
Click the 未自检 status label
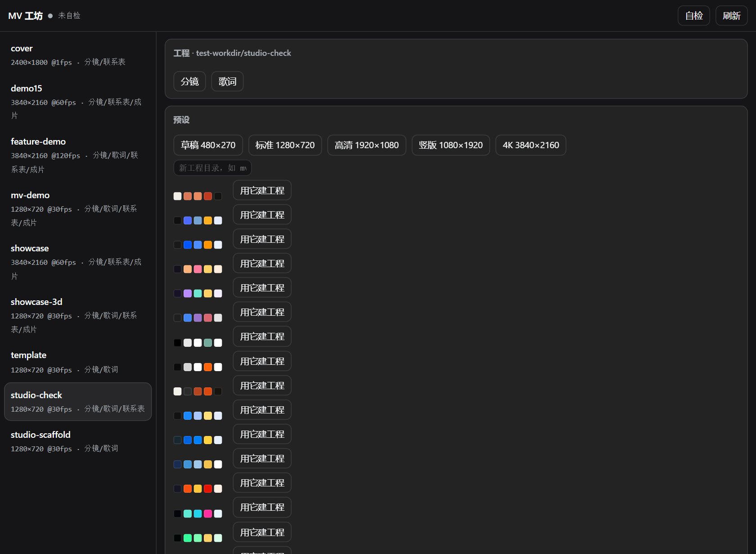click(x=69, y=16)
